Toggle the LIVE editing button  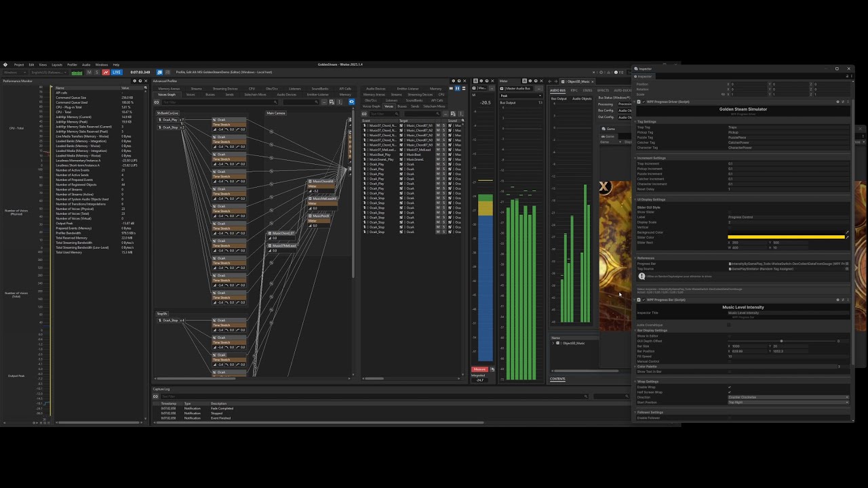[x=117, y=73]
